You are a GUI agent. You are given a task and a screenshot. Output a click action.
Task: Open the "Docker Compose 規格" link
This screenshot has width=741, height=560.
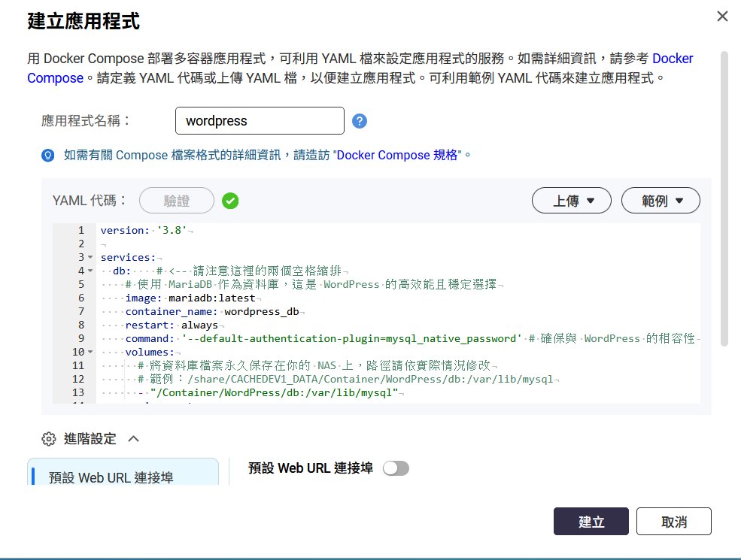tap(397, 156)
